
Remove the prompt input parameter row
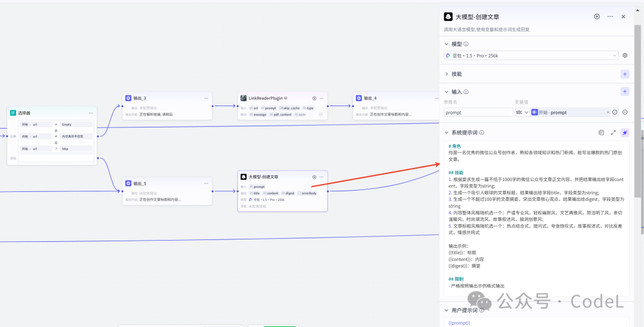coord(625,112)
